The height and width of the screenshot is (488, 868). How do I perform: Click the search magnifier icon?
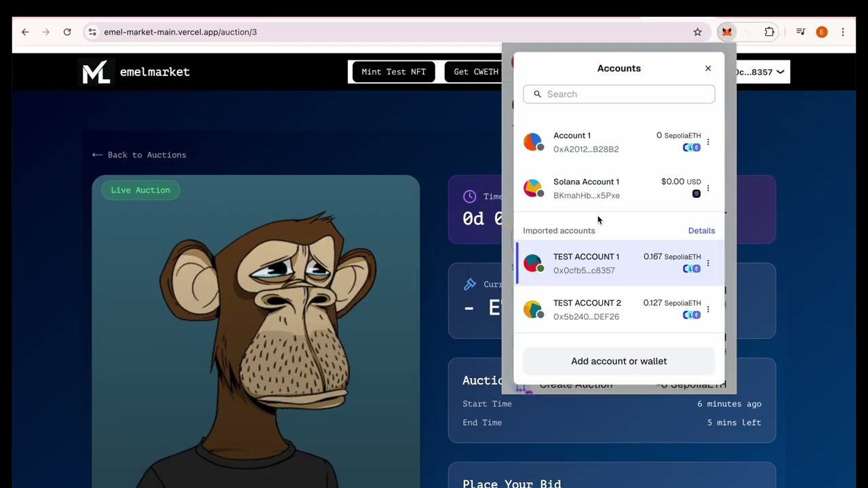point(538,94)
